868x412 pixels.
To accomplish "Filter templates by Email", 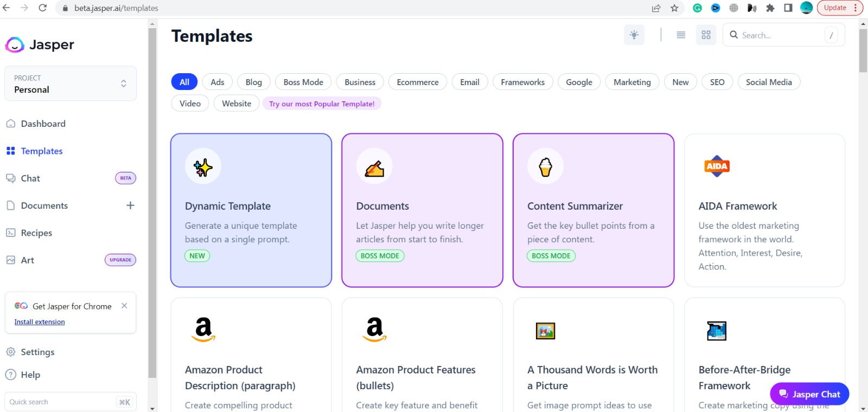I will coord(470,82).
